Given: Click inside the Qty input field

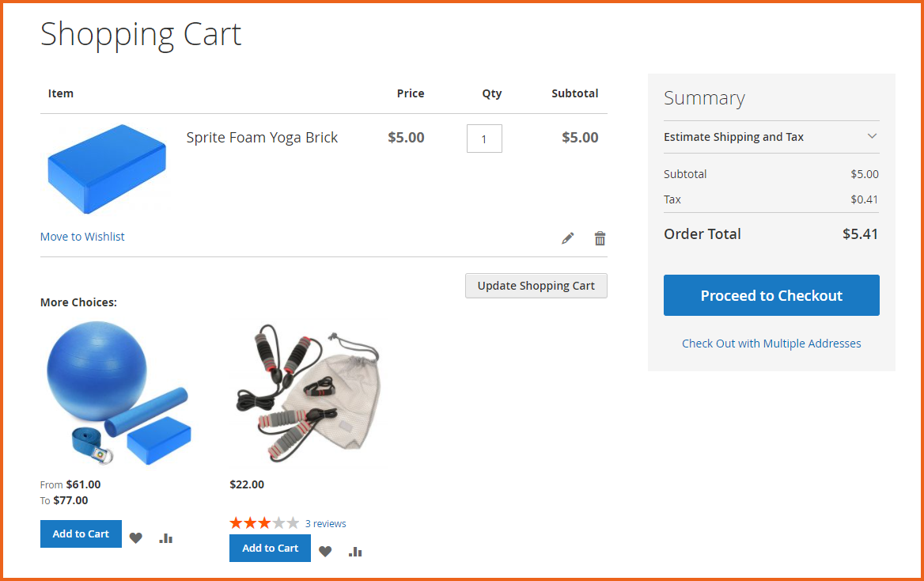Looking at the screenshot, I should pos(483,138).
